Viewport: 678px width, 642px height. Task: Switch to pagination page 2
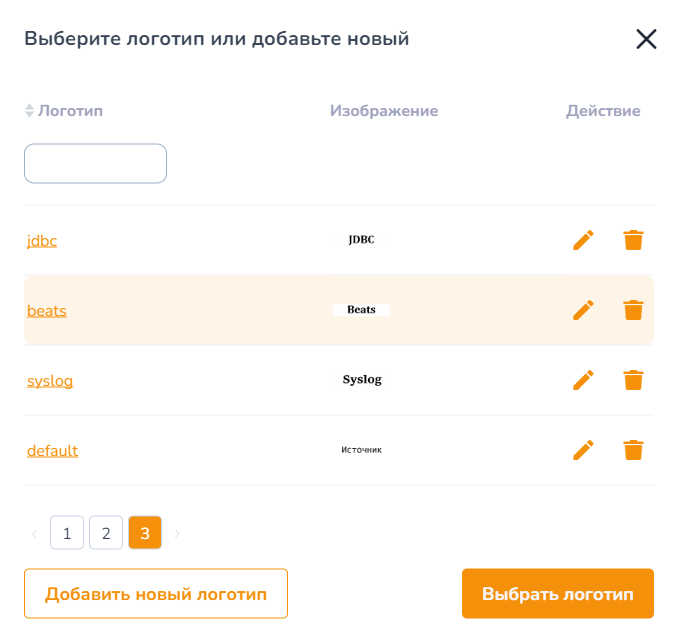106,533
